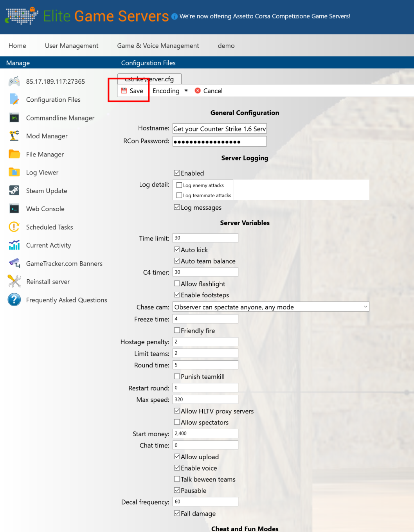
Task: Click the Frequently Asked Questions help icon
Action: (14, 300)
